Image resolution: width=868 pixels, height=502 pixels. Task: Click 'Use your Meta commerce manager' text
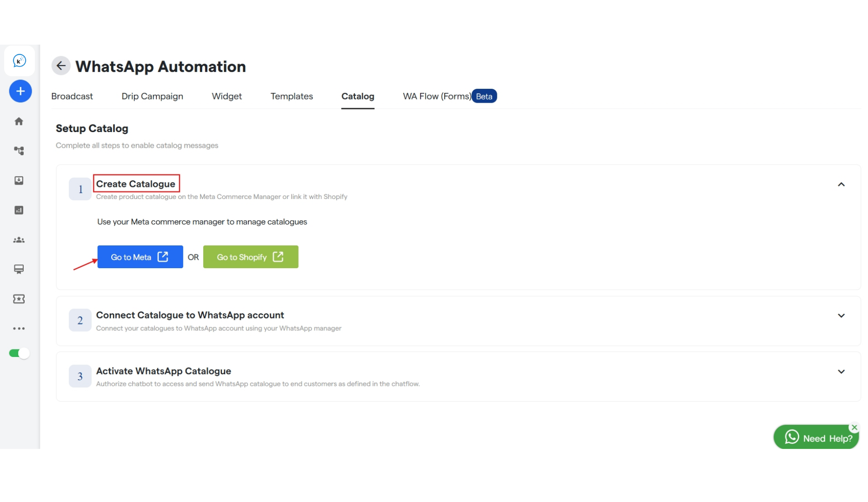pyautogui.click(x=202, y=222)
